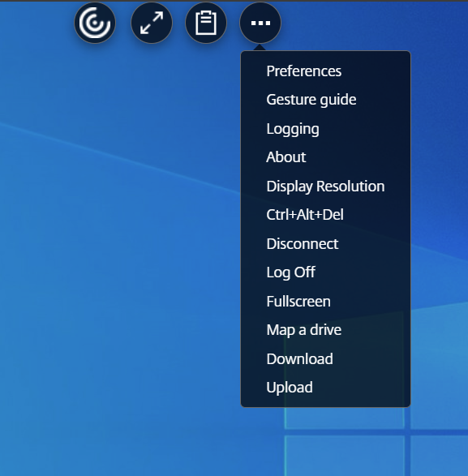Select Display Resolution option
468x476 pixels.
(325, 186)
